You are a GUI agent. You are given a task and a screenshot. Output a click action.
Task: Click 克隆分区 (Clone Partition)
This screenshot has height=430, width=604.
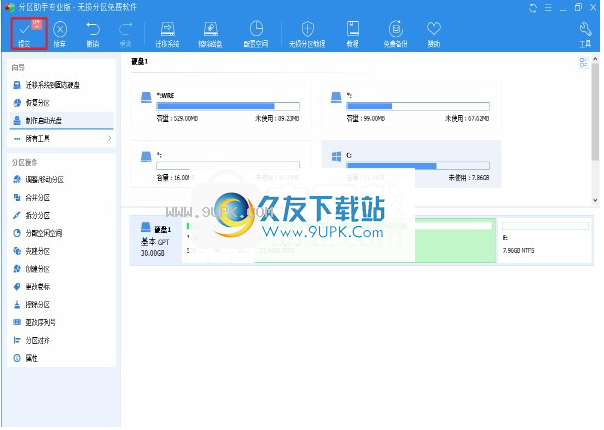pos(32,251)
